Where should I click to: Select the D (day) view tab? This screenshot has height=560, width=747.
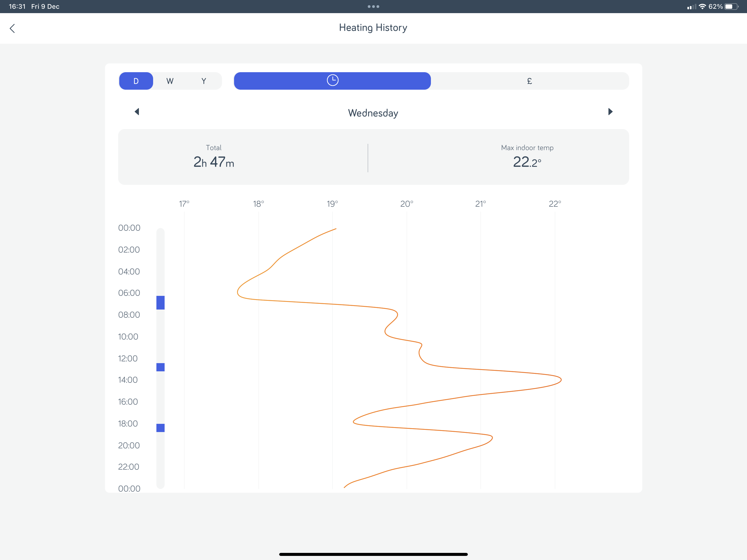click(x=136, y=81)
